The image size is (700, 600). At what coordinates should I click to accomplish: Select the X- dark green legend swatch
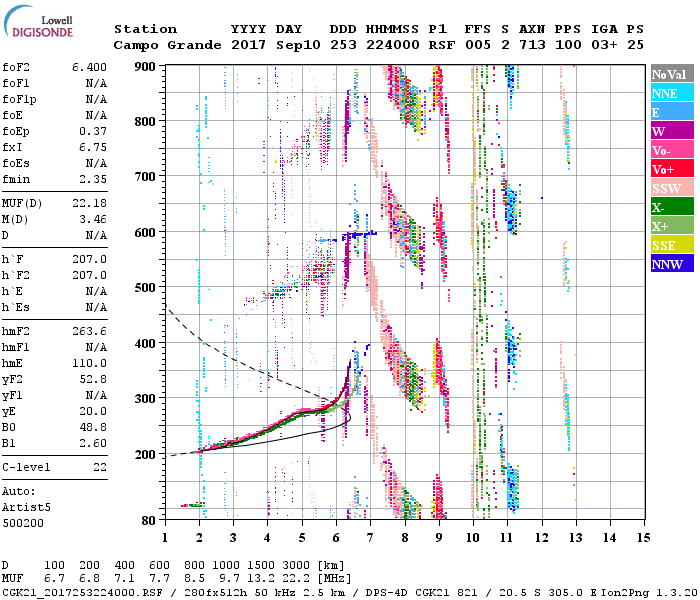pyautogui.click(x=671, y=208)
